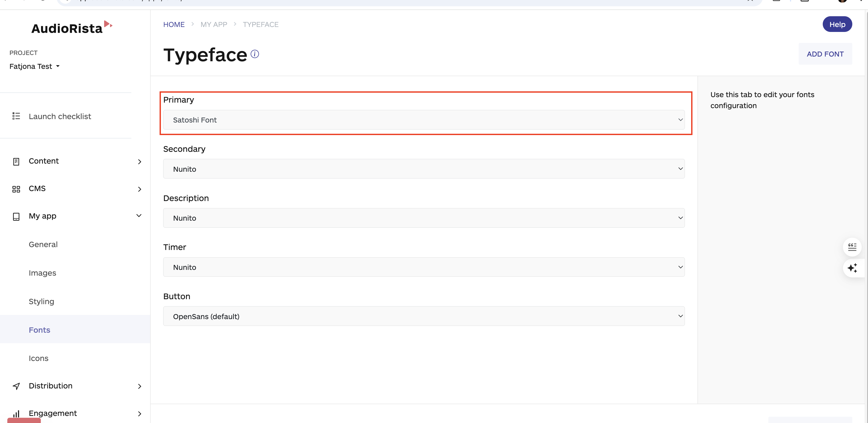This screenshot has height=423, width=868.
Task: Click the Content document icon in sidebar
Action: pos(16,162)
